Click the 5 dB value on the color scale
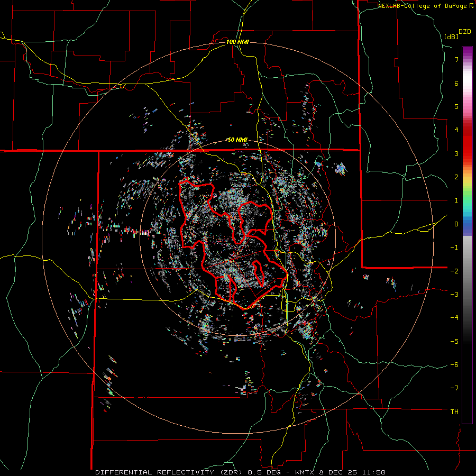The width and height of the screenshot is (476, 476). pos(456,106)
